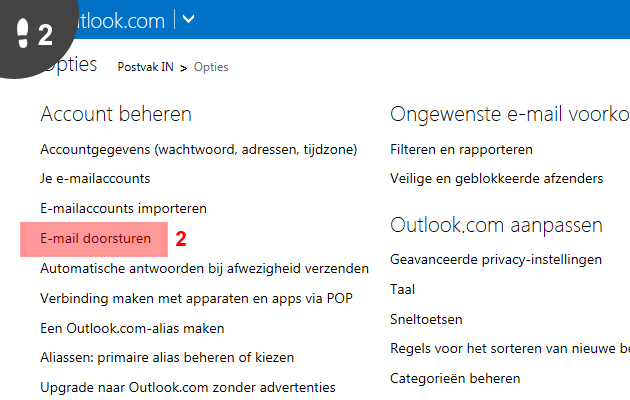630x400 pixels.
Task: Select the Taal language setting
Action: (x=402, y=290)
